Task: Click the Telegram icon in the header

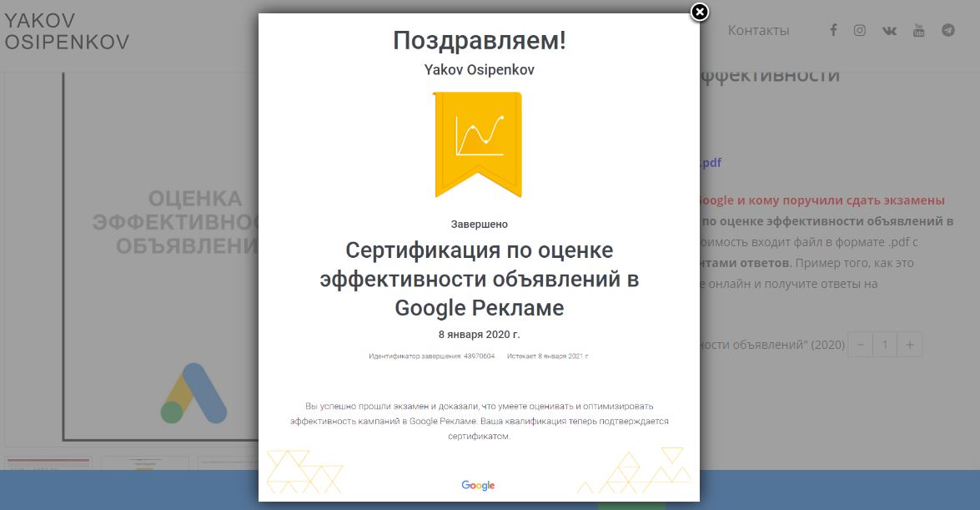Action: click(x=947, y=30)
